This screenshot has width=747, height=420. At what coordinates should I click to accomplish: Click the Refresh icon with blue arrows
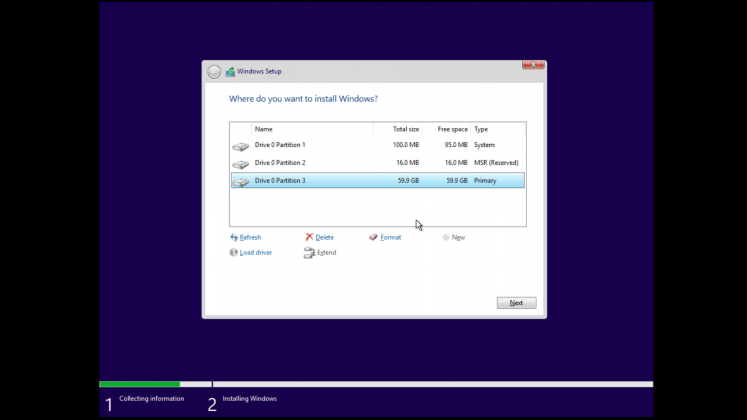pos(234,237)
